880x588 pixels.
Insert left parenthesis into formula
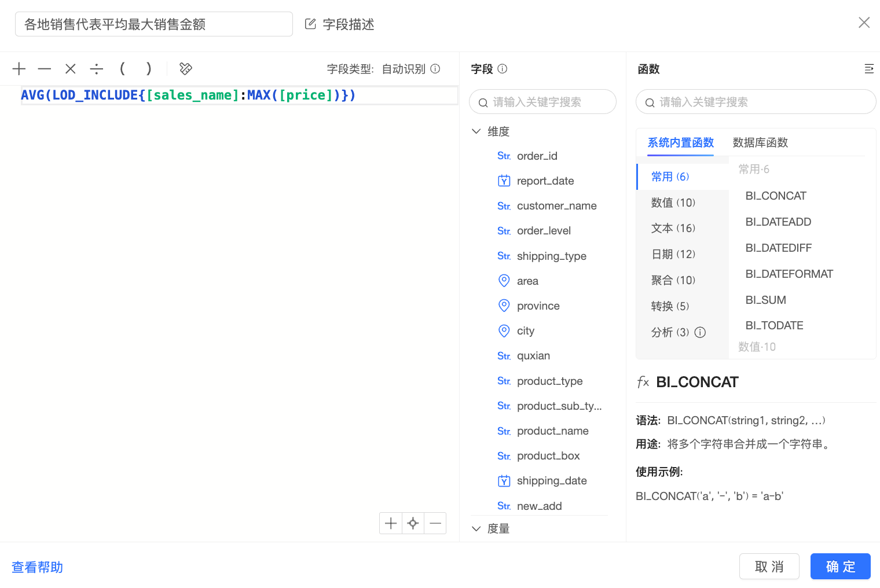(122, 69)
